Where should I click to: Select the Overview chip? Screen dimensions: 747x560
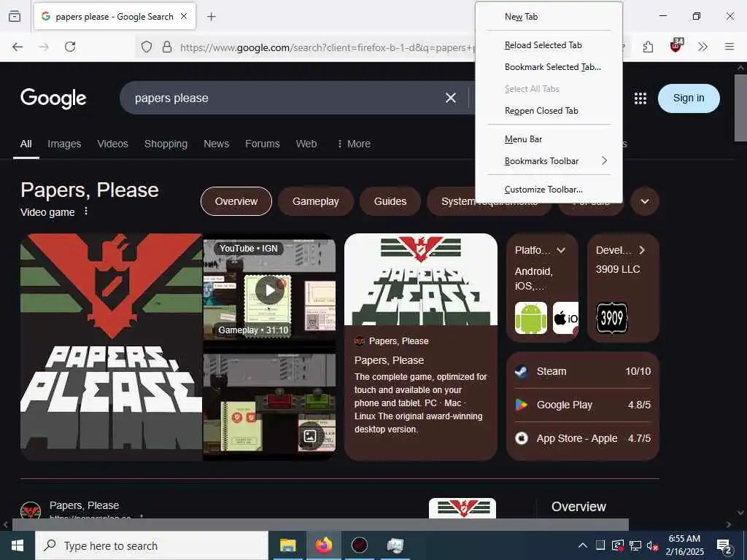pyautogui.click(x=236, y=201)
